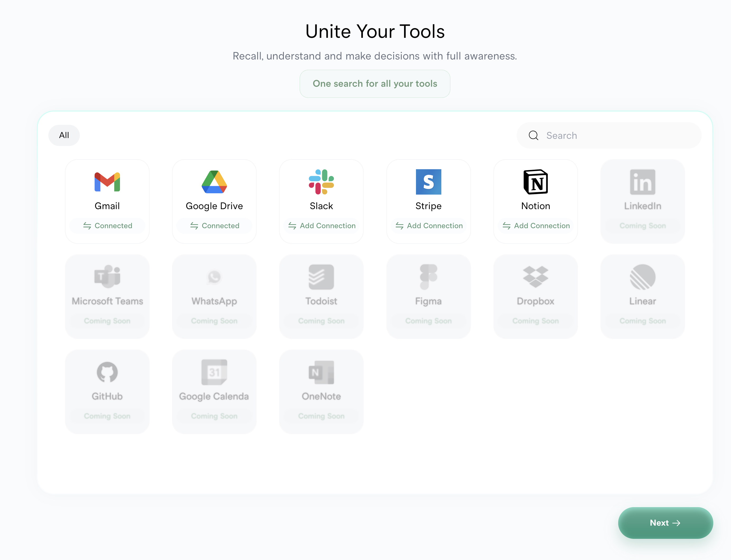
Task: Click the GitHub octocat icon
Action: pos(107,372)
